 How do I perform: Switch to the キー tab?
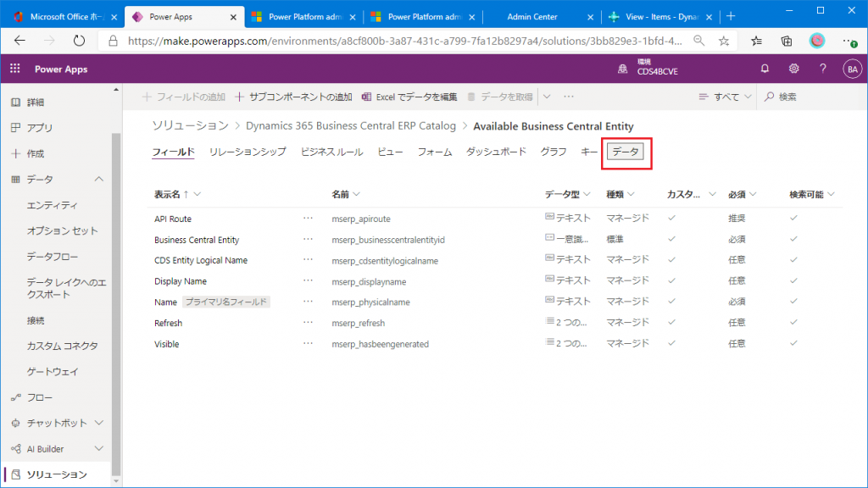tap(589, 152)
